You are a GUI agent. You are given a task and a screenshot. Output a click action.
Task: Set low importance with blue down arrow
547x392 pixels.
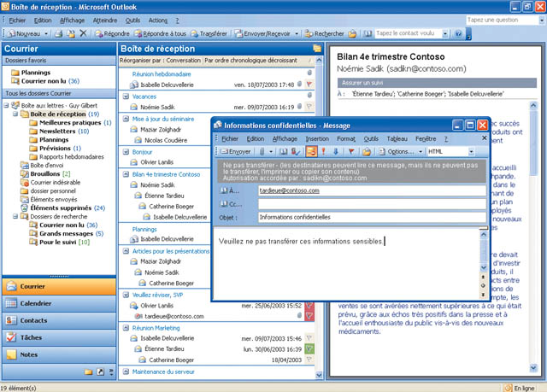pyautogui.click(x=336, y=151)
